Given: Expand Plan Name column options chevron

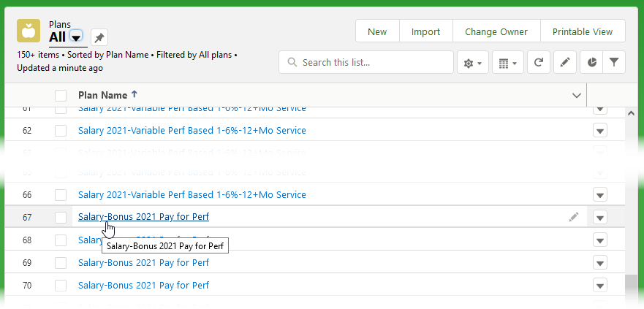Looking at the screenshot, I should point(577,96).
